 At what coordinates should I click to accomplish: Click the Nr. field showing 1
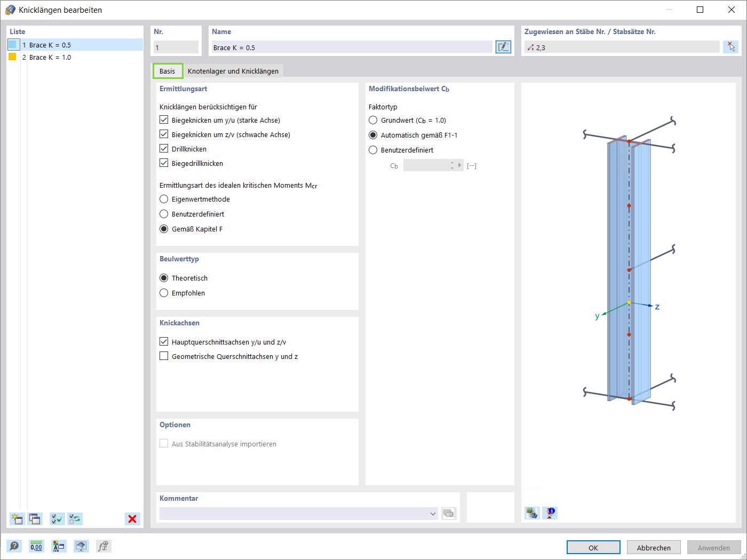(176, 47)
